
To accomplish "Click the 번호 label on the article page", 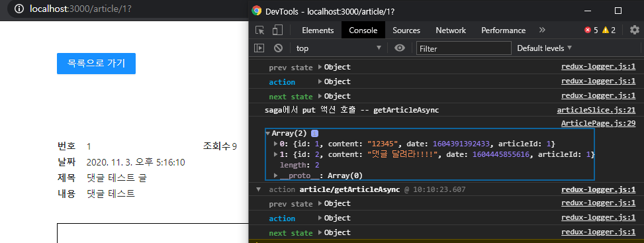I will click(x=67, y=146).
